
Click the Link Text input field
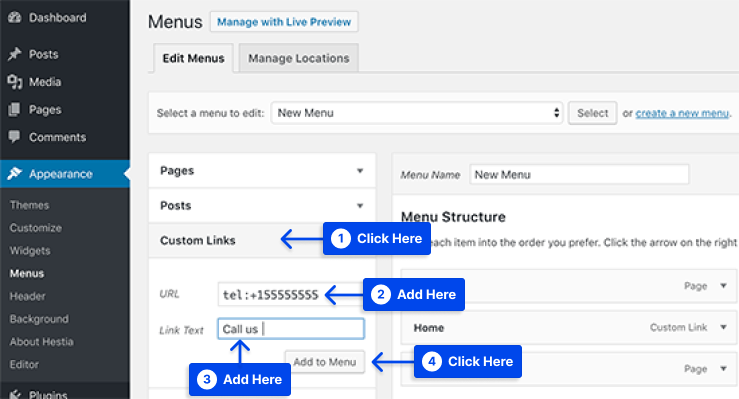point(291,329)
